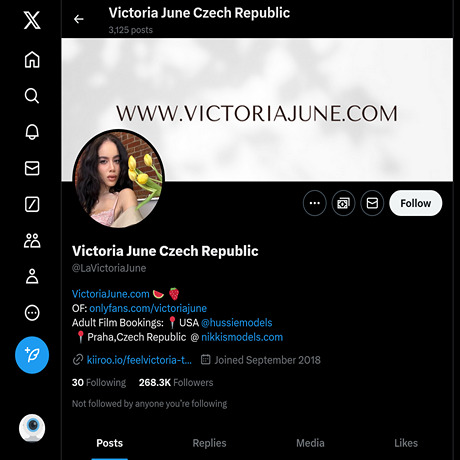Screen dimensions: 460x460
Task: Click the blue compose post button
Action: tap(32, 355)
